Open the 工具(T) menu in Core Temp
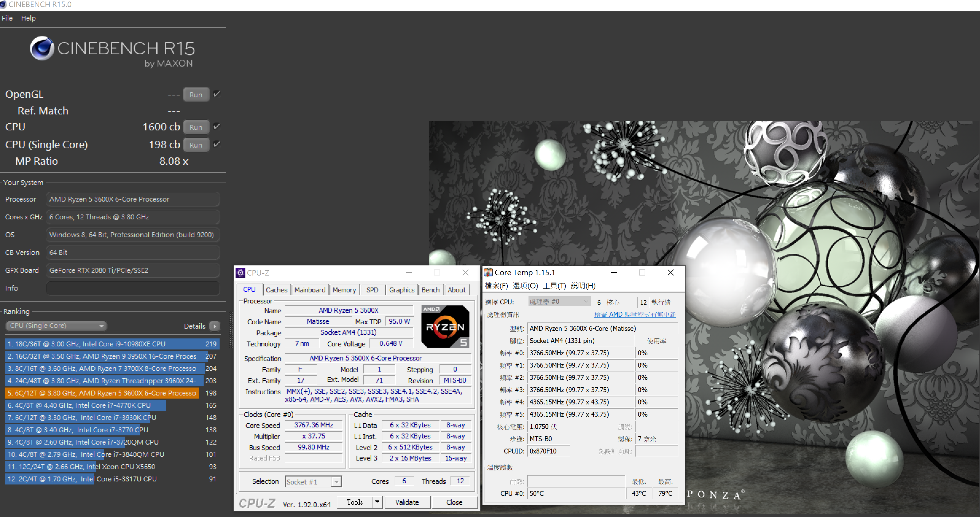Viewport: 980px width, 517px height. tap(554, 285)
